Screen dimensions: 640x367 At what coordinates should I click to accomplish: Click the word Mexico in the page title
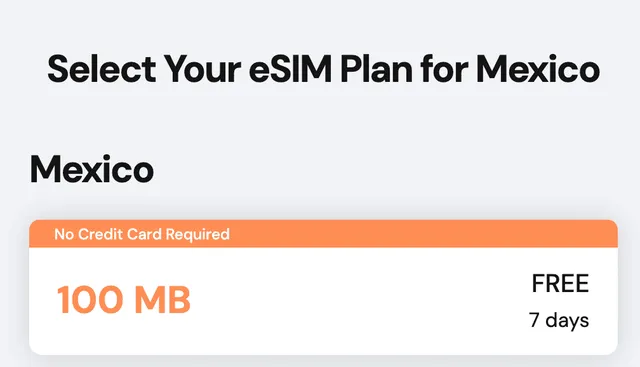click(538, 69)
